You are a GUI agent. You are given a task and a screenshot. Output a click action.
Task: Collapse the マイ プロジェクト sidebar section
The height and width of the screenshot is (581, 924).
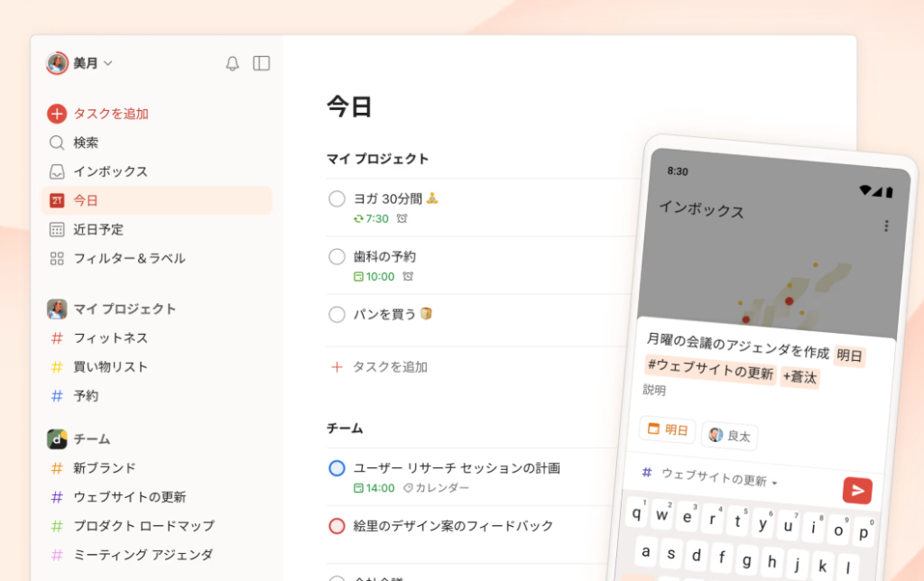[112, 309]
